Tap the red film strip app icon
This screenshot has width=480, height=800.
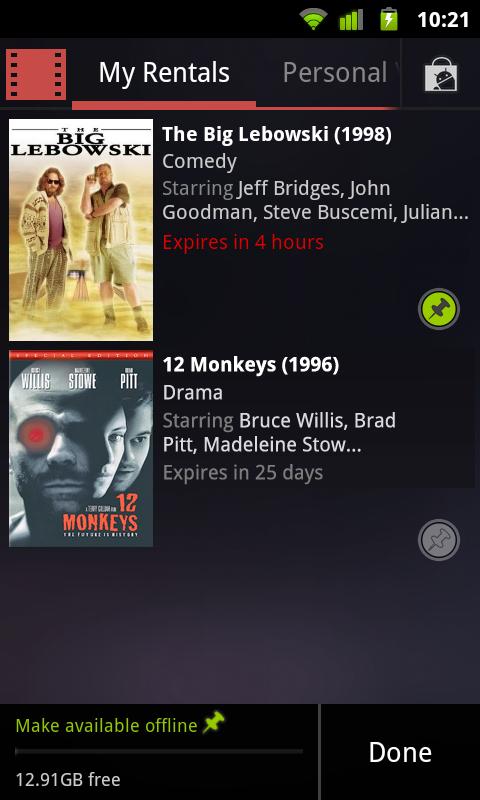[x=36, y=74]
